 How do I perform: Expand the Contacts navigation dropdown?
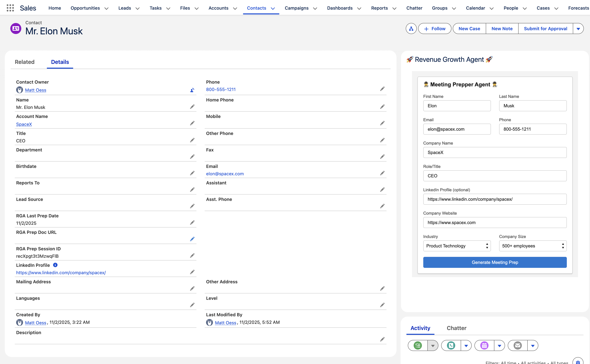[x=273, y=8]
